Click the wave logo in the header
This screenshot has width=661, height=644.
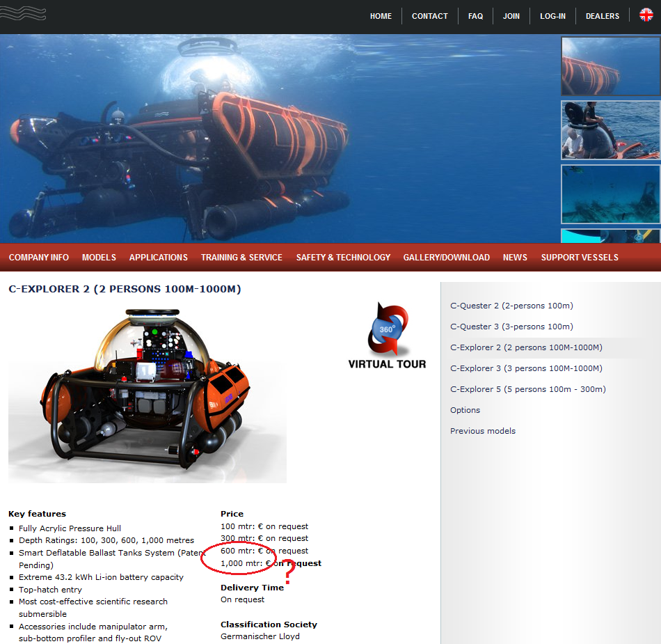click(x=23, y=13)
